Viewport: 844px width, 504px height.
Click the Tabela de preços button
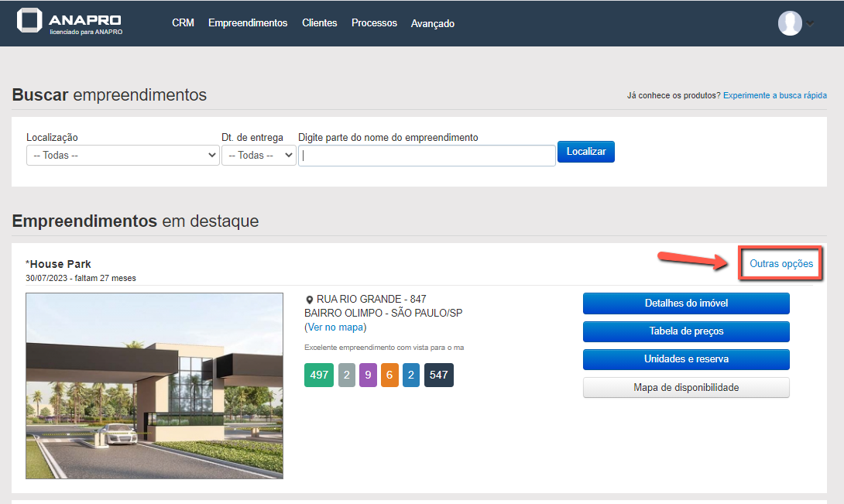(686, 331)
